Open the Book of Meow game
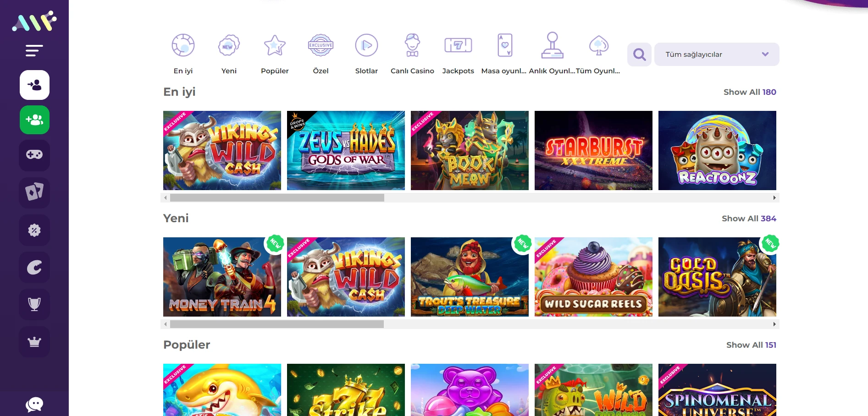868x416 pixels. (470, 150)
